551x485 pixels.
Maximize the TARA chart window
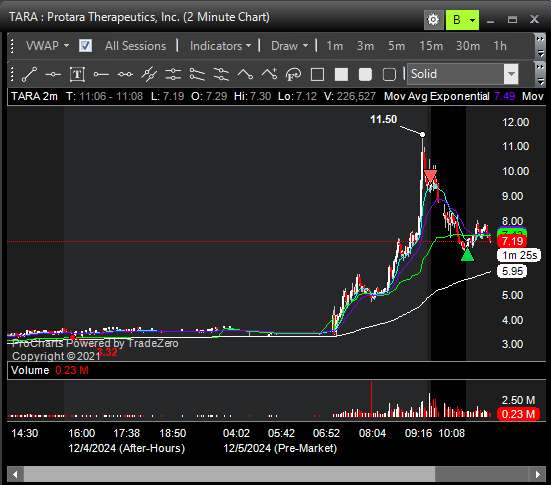512,20
